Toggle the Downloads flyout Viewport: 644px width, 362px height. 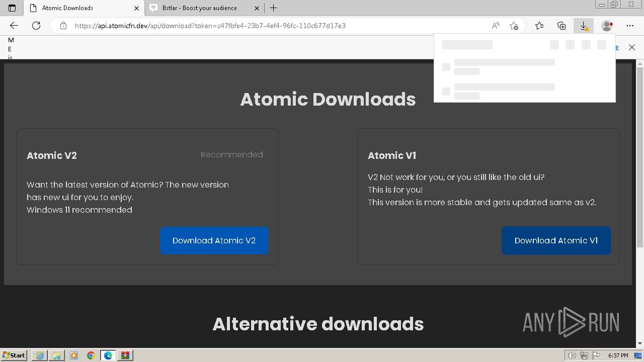584,26
